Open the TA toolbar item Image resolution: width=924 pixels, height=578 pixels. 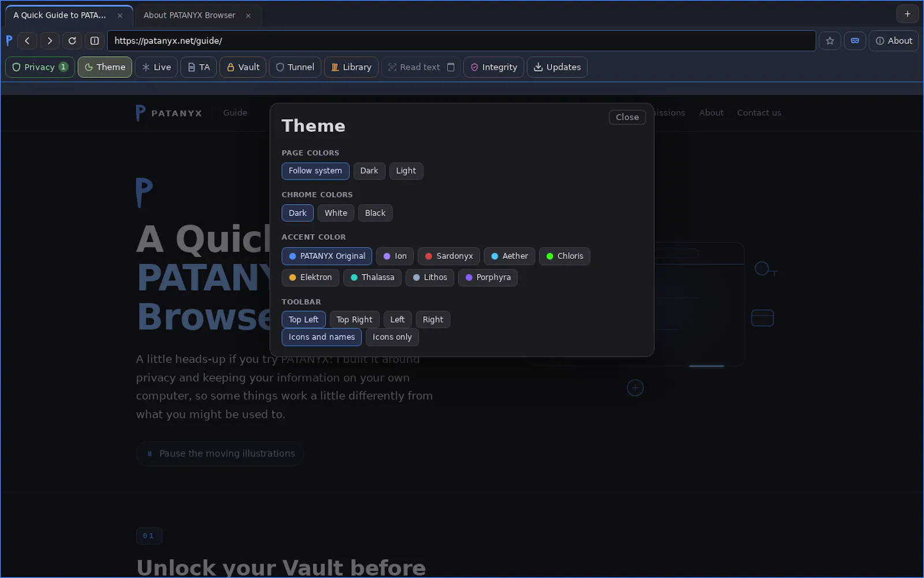(199, 67)
